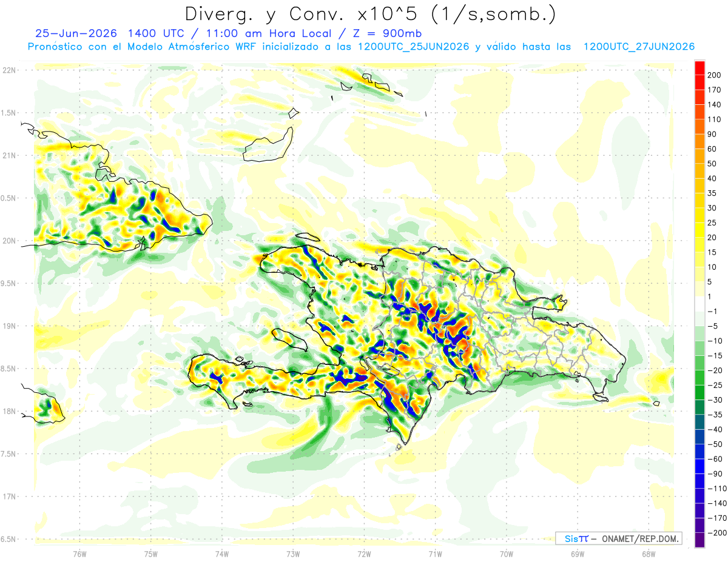
Task: Click the colorbar label '-110'
Action: coord(718,488)
